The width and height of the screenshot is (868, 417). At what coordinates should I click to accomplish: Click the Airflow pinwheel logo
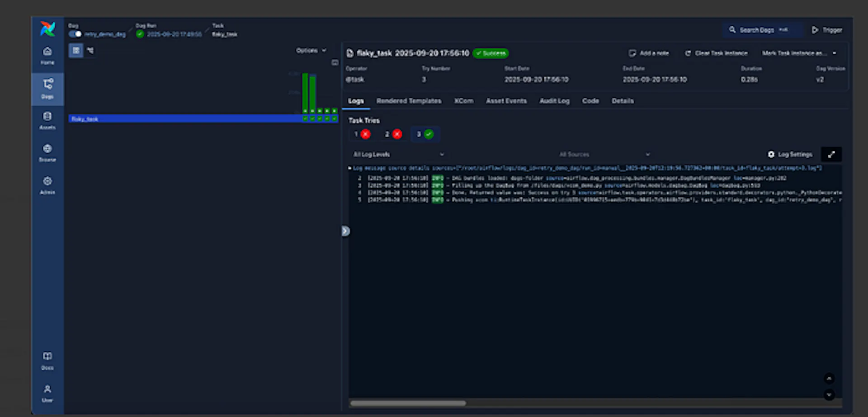(x=47, y=29)
